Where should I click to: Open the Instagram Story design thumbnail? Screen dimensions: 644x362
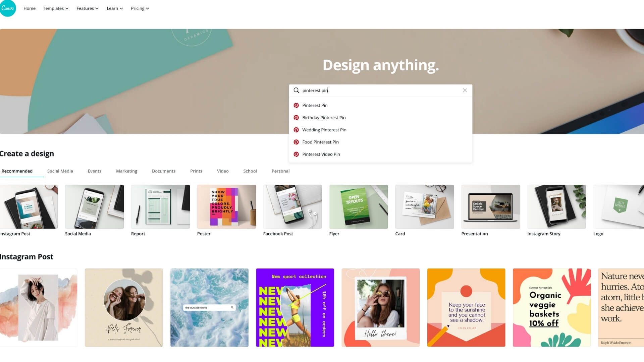(557, 207)
